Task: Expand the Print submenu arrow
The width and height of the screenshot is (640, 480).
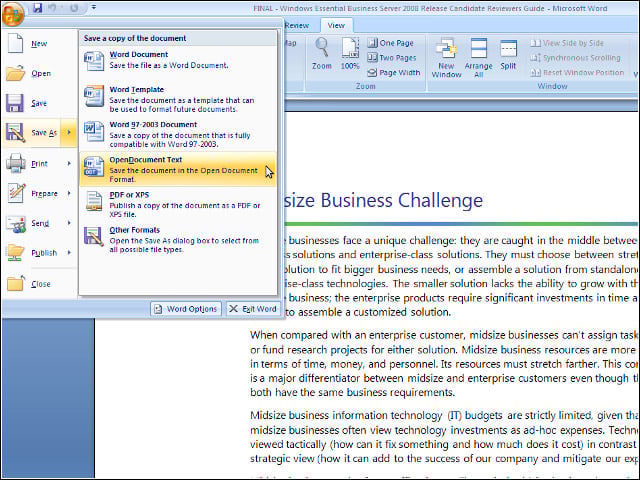Action: (69, 164)
